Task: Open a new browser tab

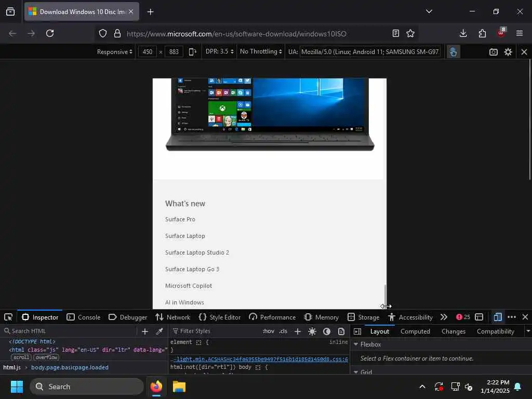Action: tap(150, 12)
